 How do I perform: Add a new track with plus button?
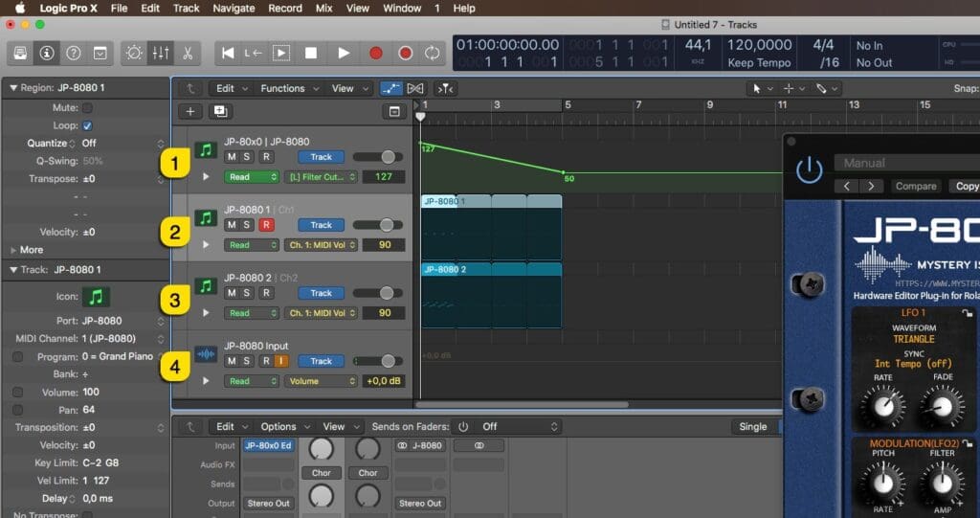click(190, 111)
